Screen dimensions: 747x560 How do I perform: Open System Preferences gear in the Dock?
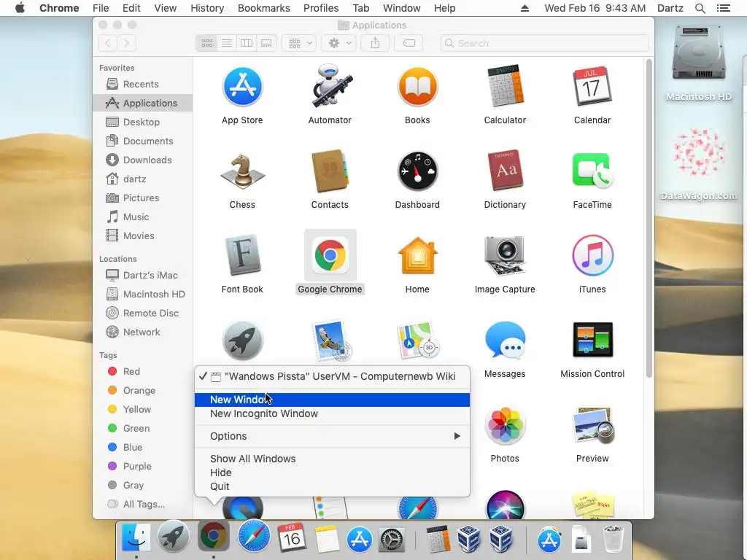point(391,540)
